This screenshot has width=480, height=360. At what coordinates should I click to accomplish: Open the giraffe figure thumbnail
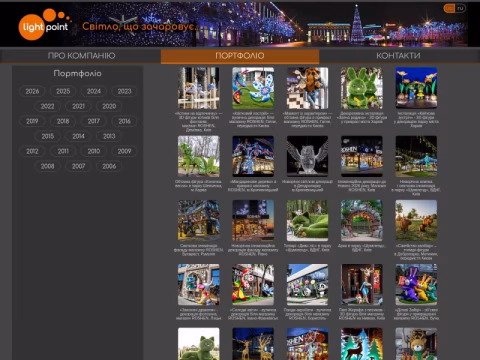pos(362,285)
